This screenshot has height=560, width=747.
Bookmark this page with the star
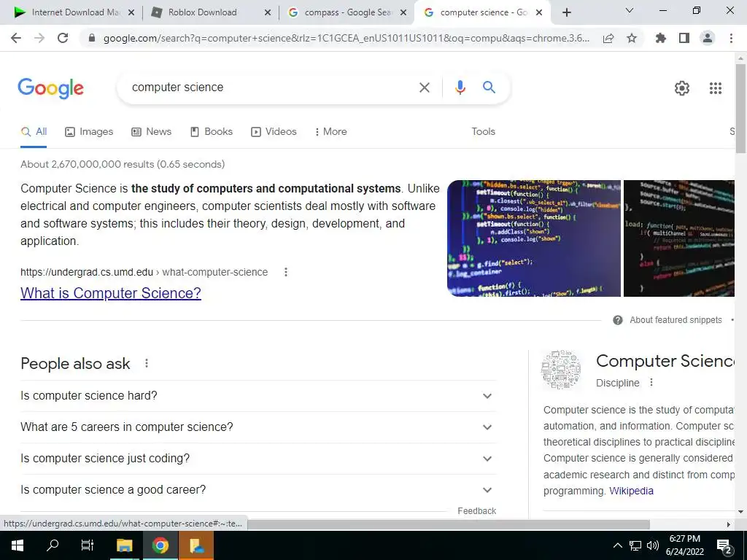[632, 38]
